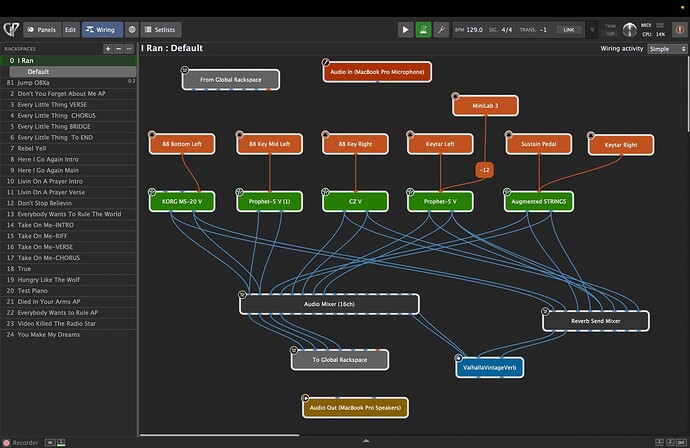The height and width of the screenshot is (448, 690).
Task: Click the vertical scrollbar of wiring view
Action: (x=687, y=93)
